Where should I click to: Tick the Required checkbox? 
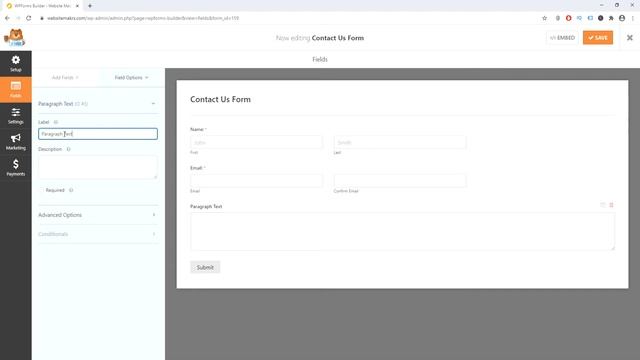coord(41,190)
